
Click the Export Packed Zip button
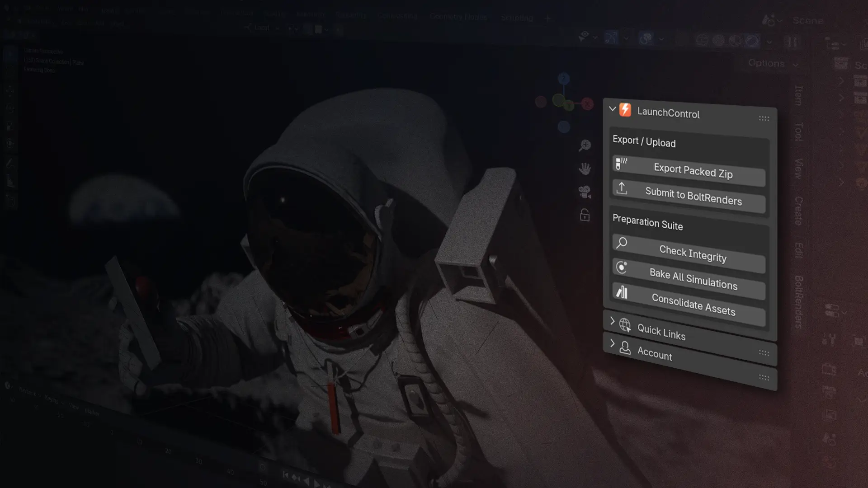[x=693, y=171]
